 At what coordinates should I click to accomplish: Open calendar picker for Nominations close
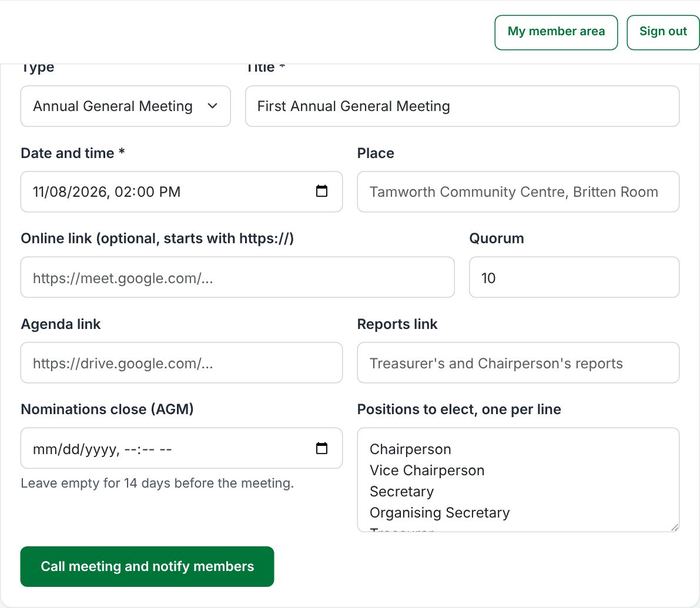[321, 448]
